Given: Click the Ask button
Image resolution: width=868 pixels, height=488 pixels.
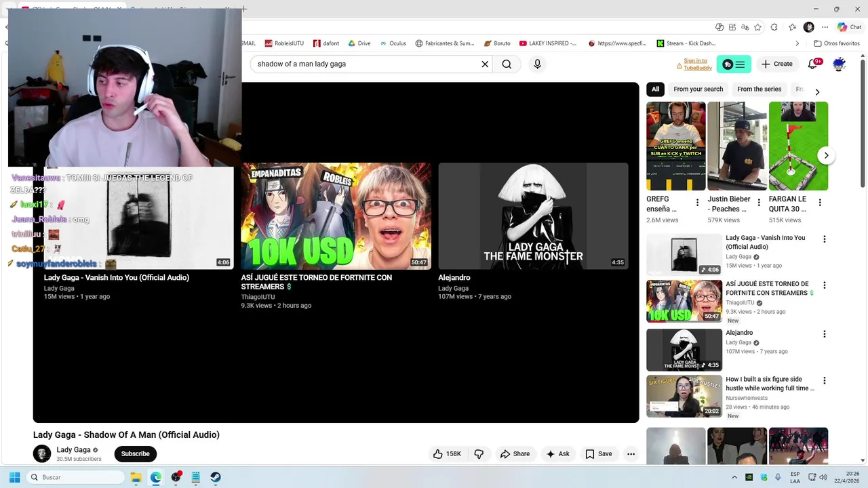Looking at the screenshot, I should click(558, 454).
